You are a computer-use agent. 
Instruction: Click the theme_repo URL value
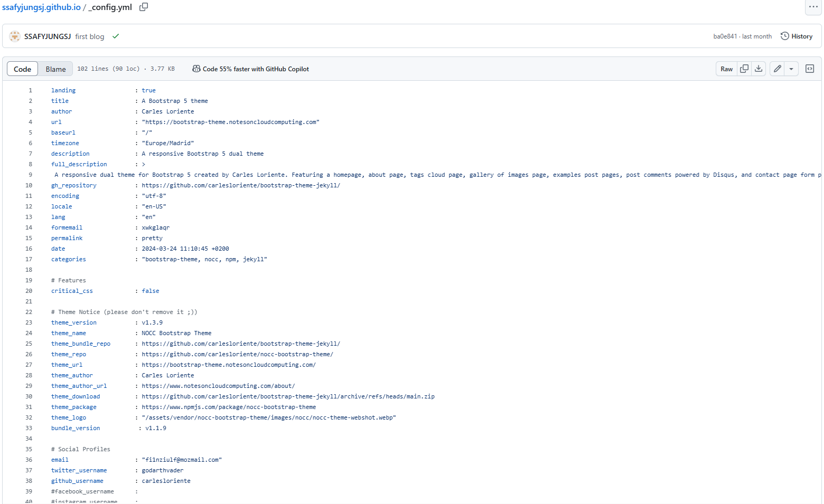(238, 354)
